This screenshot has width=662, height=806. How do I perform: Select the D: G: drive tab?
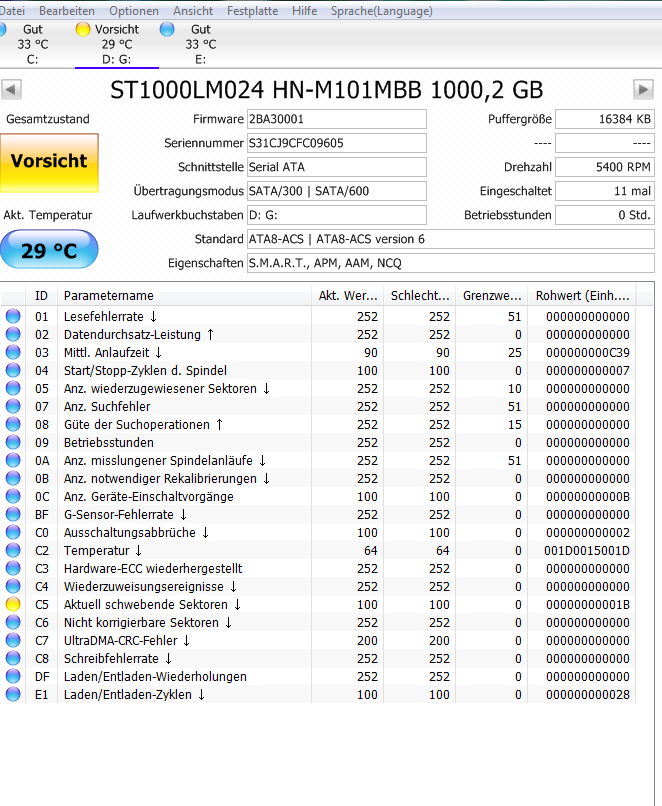pyautogui.click(x=117, y=44)
